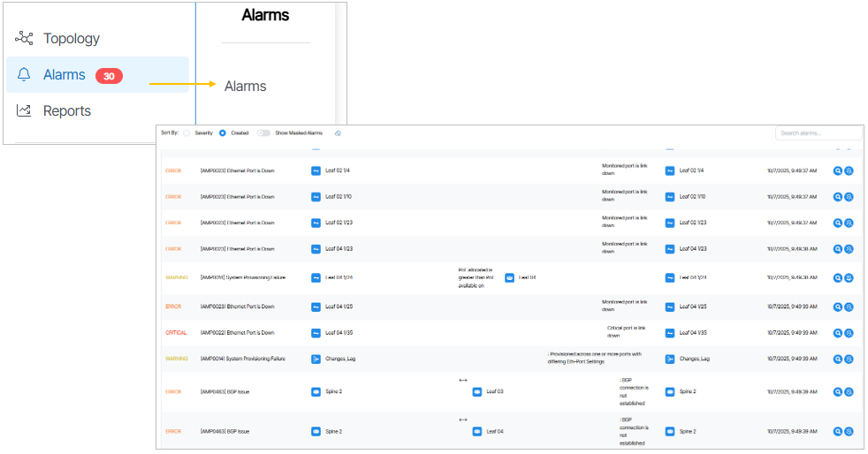Open Topology from the sidebar
Image resolution: width=868 pixels, height=454 pixels.
point(71,39)
